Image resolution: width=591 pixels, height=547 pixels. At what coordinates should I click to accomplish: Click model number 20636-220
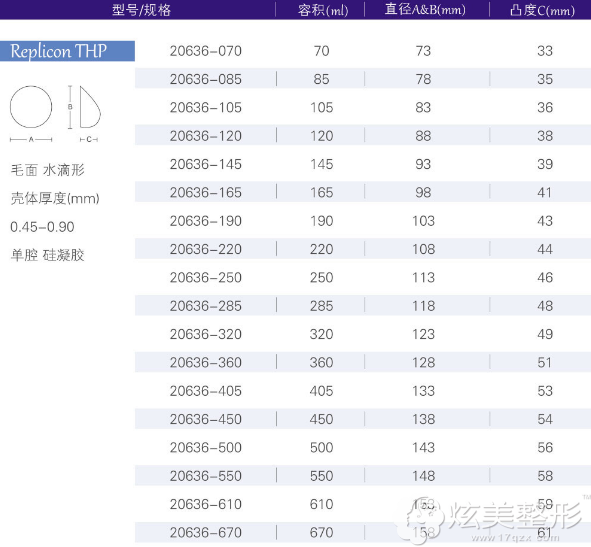click(205, 249)
